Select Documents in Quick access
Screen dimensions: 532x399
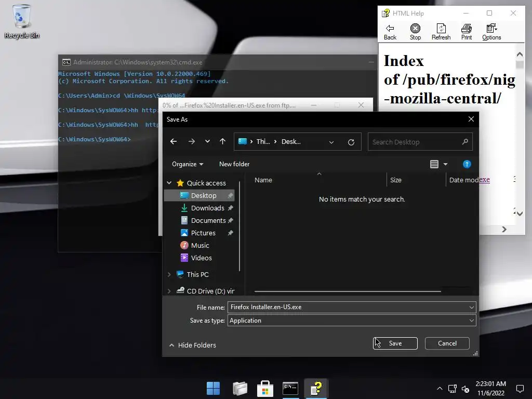point(208,220)
